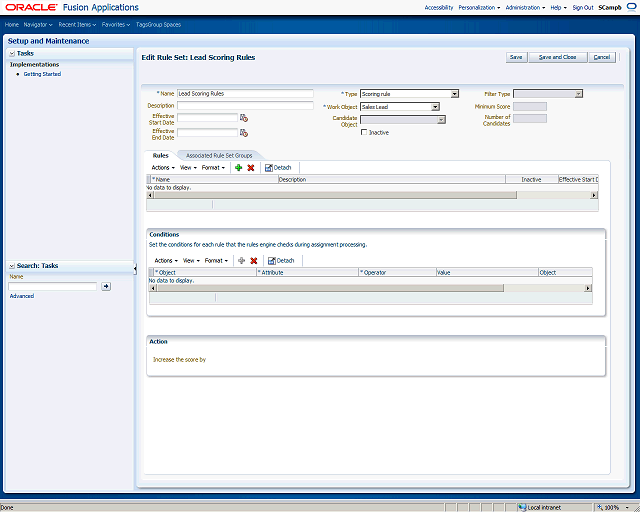
Task: Open Advanced task search
Action: pos(22,296)
